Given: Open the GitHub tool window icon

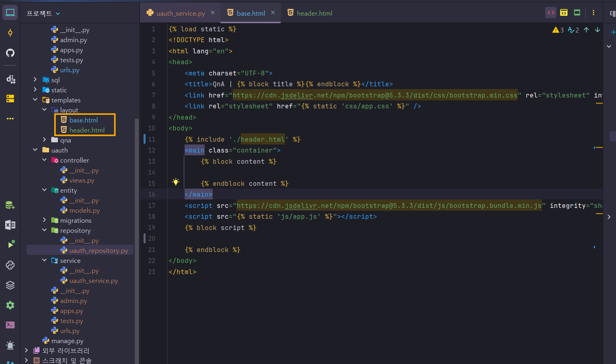Looking at the screenshot, I should click(10, 53).
